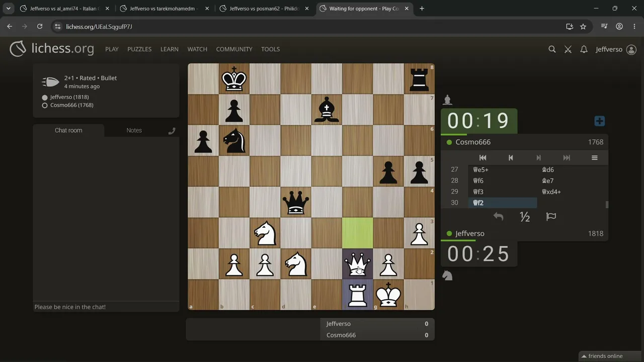Open a new browser tab
644x362 pixels.
point(422,9)
